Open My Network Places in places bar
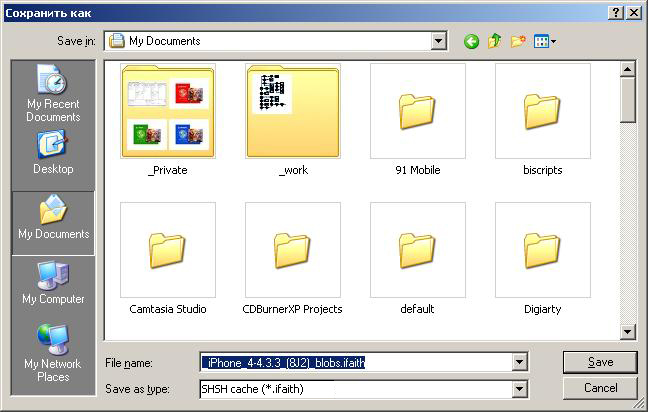This screenshot has width=648, height=412. tap(53, 352)
